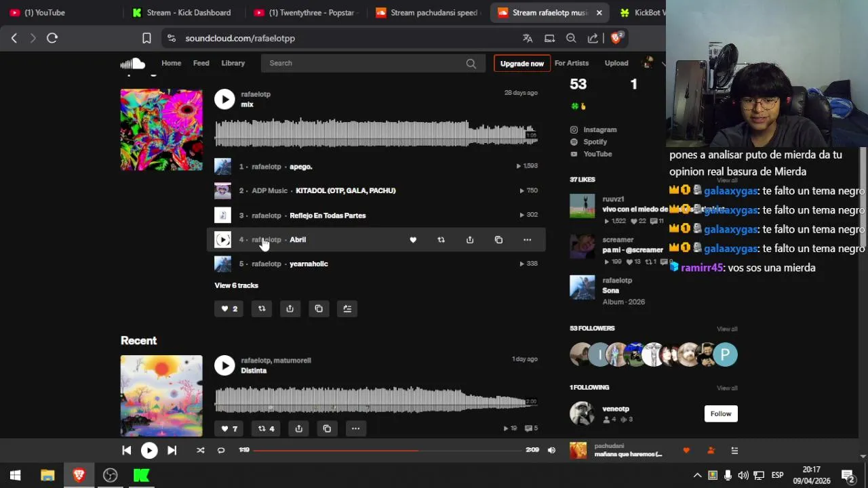
Task: Open the user avatar menu in header
Action: click(648, 63)
